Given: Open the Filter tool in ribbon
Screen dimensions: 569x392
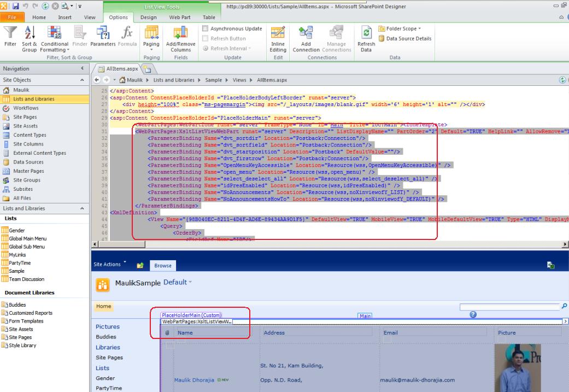Looking at the screenshot, I should click(x=10, y=36).
